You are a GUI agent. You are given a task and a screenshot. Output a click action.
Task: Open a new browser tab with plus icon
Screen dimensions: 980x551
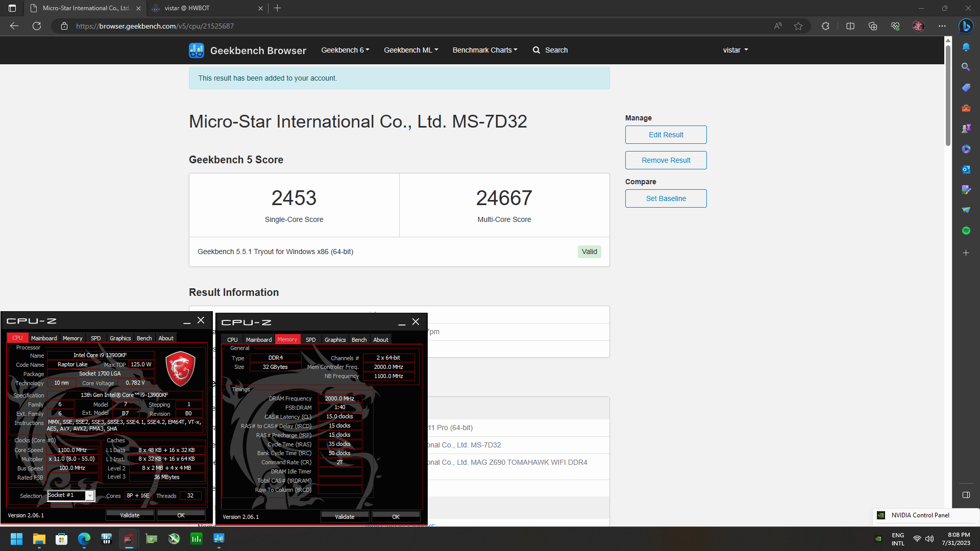click(278, 8)
